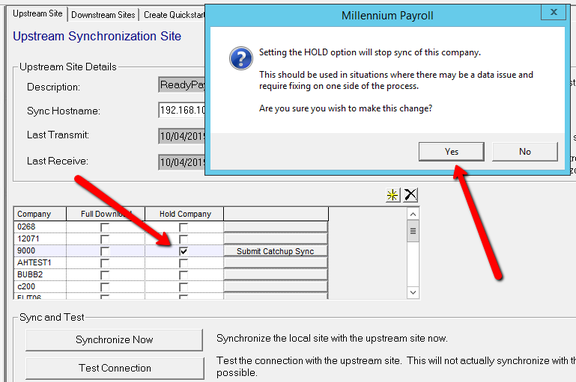Check Full Download for c200
This screenshot has height=382, width=576.
point(105,287)
